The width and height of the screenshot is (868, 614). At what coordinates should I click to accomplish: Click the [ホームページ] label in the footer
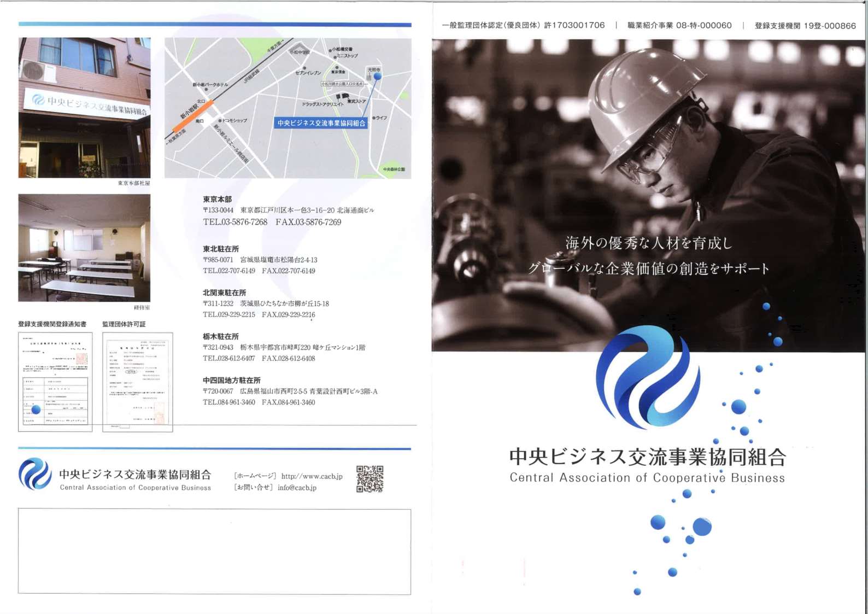tap(255, 476)
